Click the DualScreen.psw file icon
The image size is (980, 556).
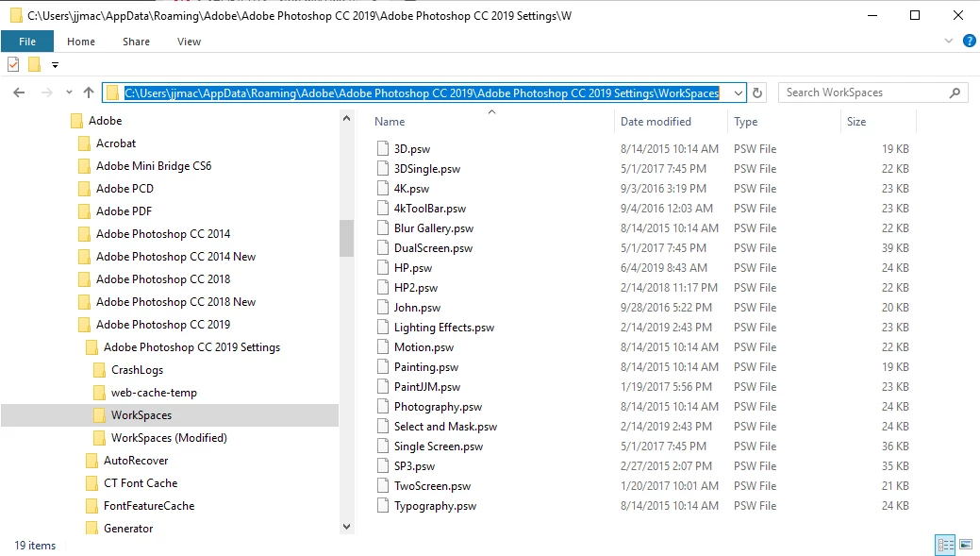tap(383, 247)
